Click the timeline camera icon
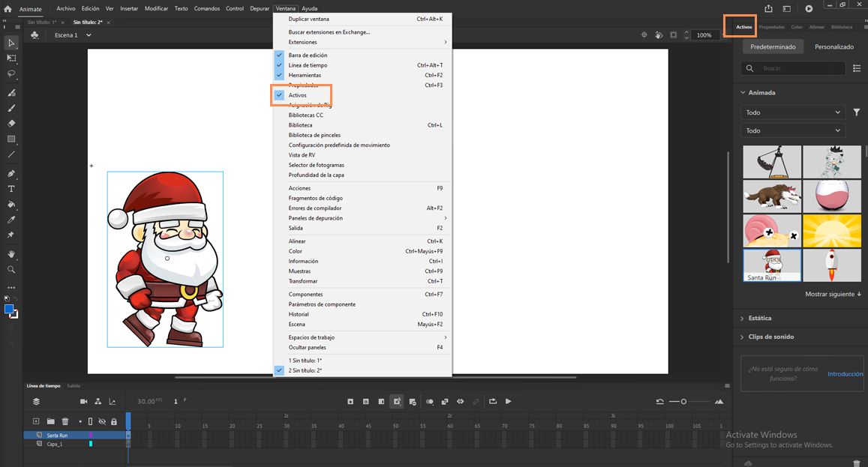Screen dimensions: 868x467 click(x=83, y=401)
